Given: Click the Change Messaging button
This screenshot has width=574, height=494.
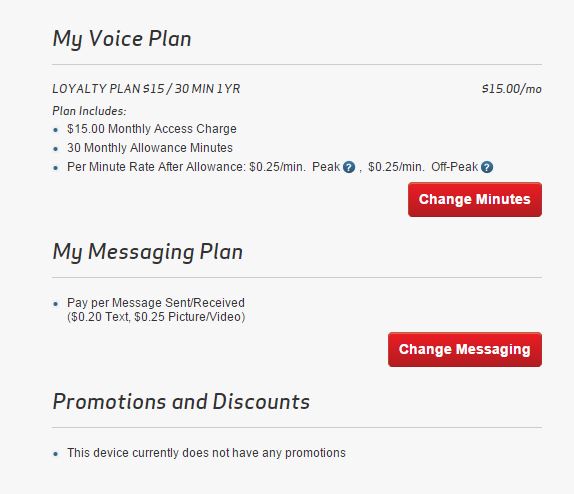Looking at the screenshot, I should (x=465, y=349).
